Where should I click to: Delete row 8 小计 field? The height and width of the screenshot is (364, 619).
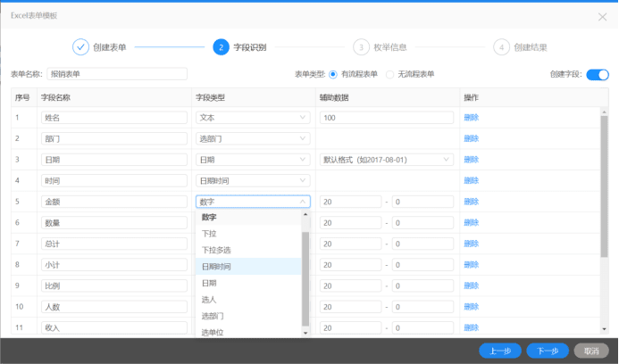[471, 265]
